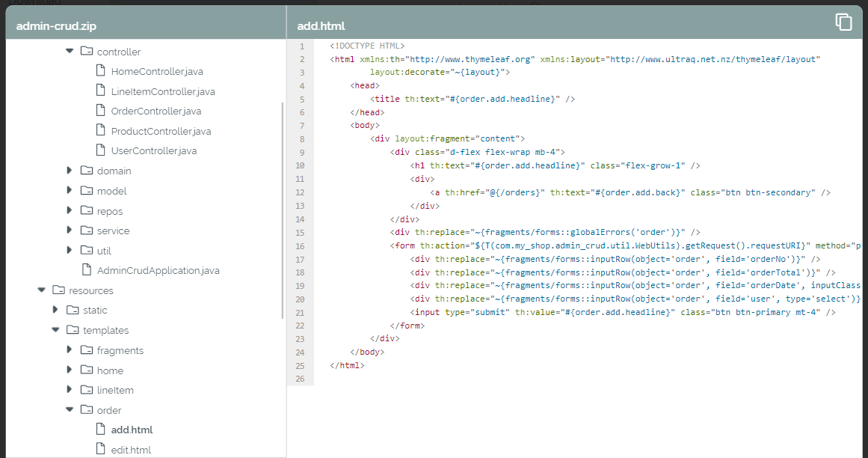Click the layout:decorate code line
The width and height of the screenshot is (868, 458).
[x=440, y=73]
